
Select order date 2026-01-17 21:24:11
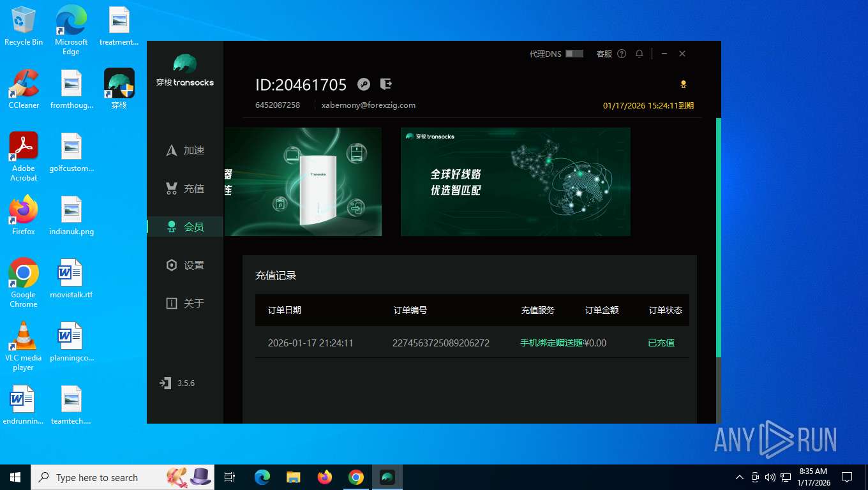point(311,343)
